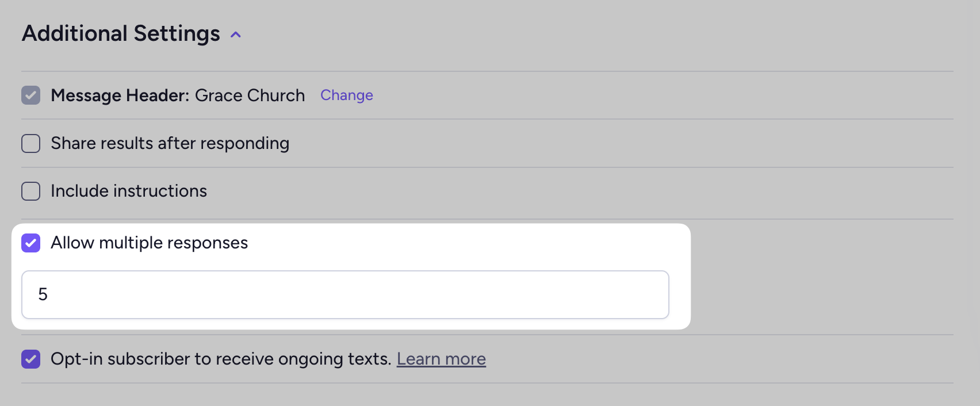This screenshot has width=980, height=406.
Task: Click the purple checkmark beside Allow multiple responses
Action: [x=31, y=243]
